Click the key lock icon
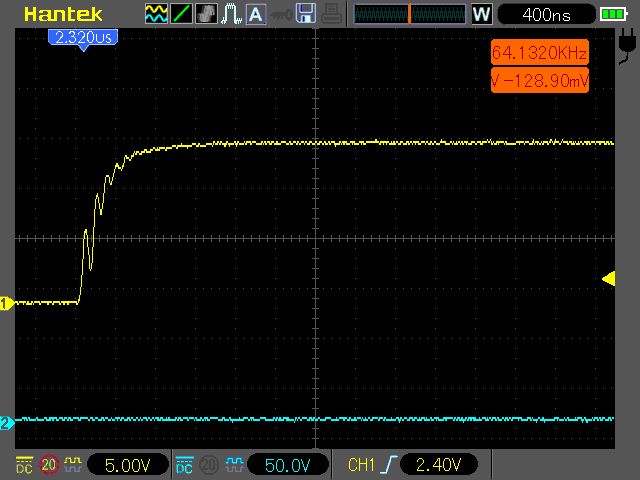Image resolution: width=640 pixels, height=480 pixels. click(281, 14)
